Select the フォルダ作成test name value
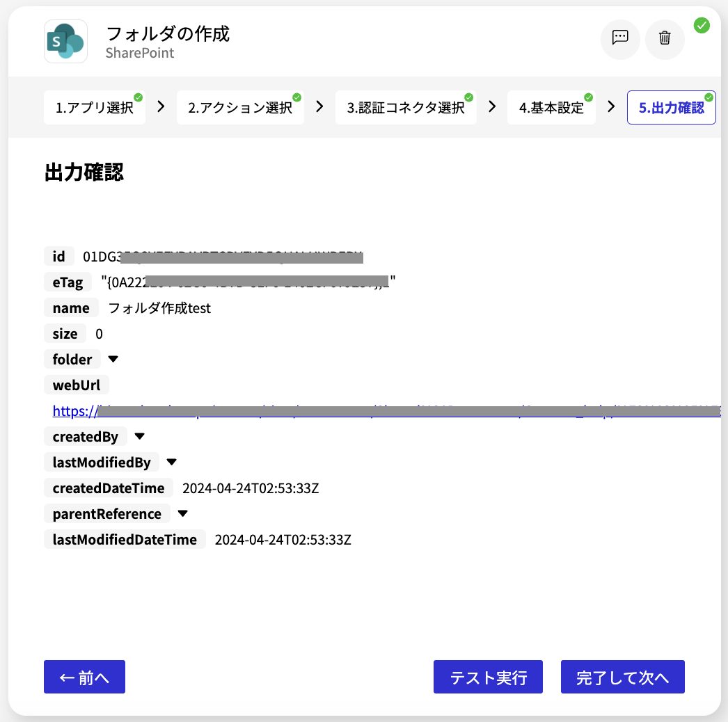The height and width of the screenshot is (722, 728). [159, 308]
